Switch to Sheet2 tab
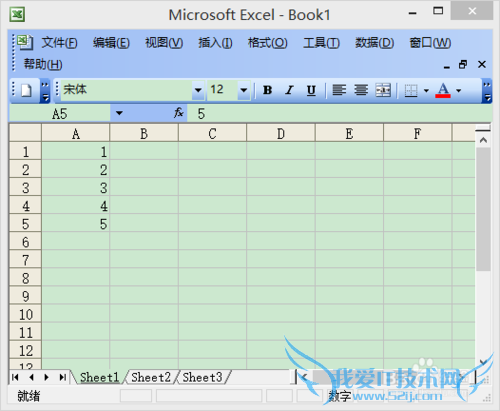Viewport: 500px width, 411px height. pyautogui.click(x=151, y=377)
